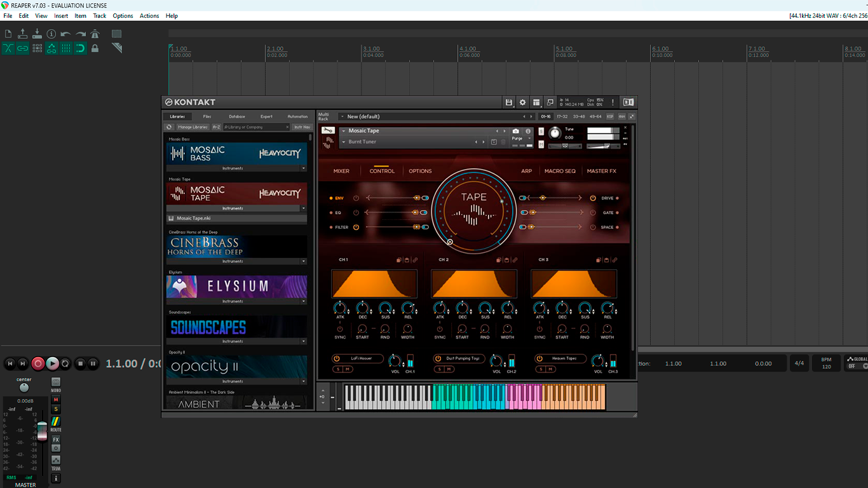Click the New Project icon in REAPER toolbar
868x488 pixels.
click(x=8, y=34)
